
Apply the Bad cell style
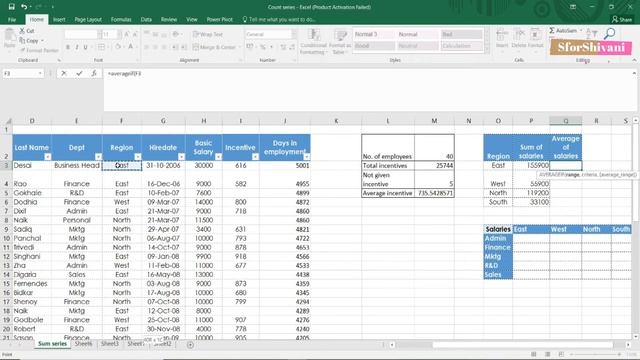(462, 34)
